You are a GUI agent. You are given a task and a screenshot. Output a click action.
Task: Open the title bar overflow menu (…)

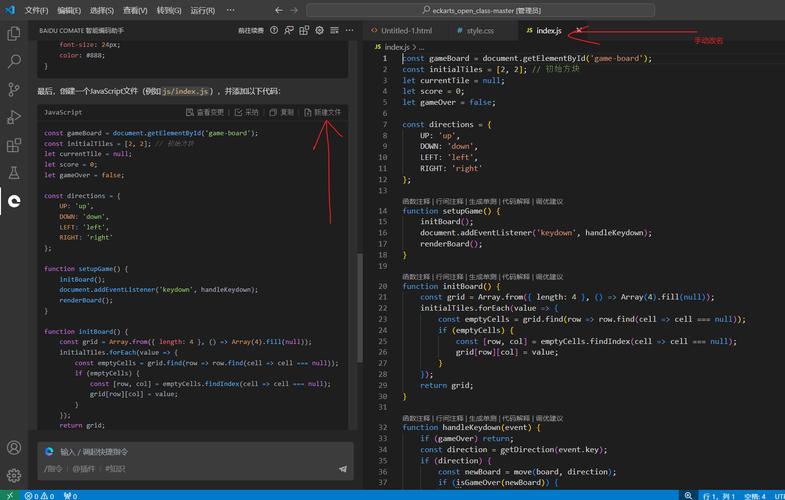(230, 10)
